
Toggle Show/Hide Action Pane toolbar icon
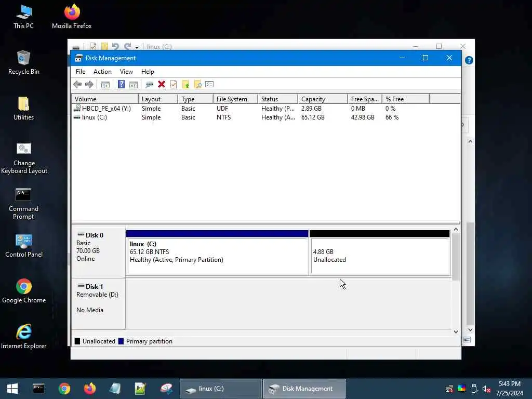[134, 85]
